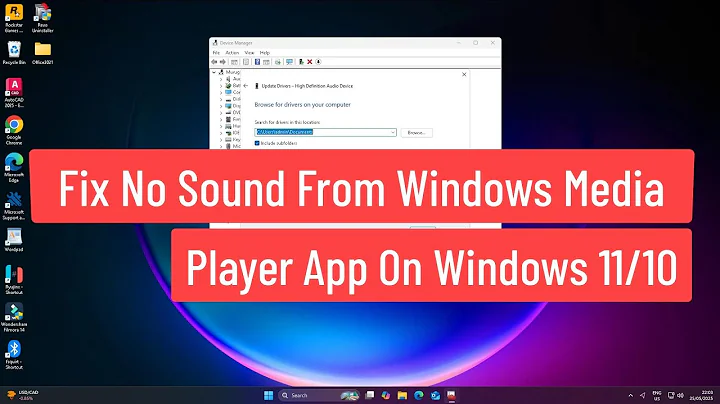
Task: Show hidden icons in the system tray
Action: pos(630,395)
